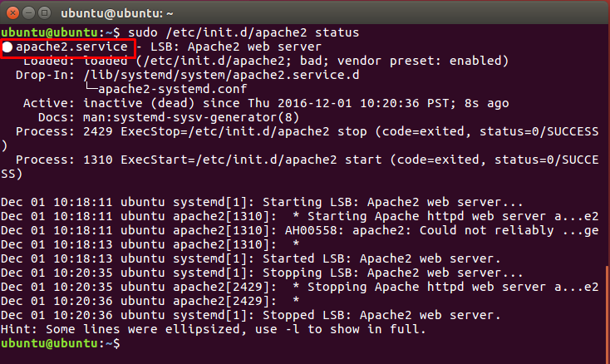This screenshot has width=610, height=364.
Task: Click the white status dot before apache2.service
Action: pos(7,47)
